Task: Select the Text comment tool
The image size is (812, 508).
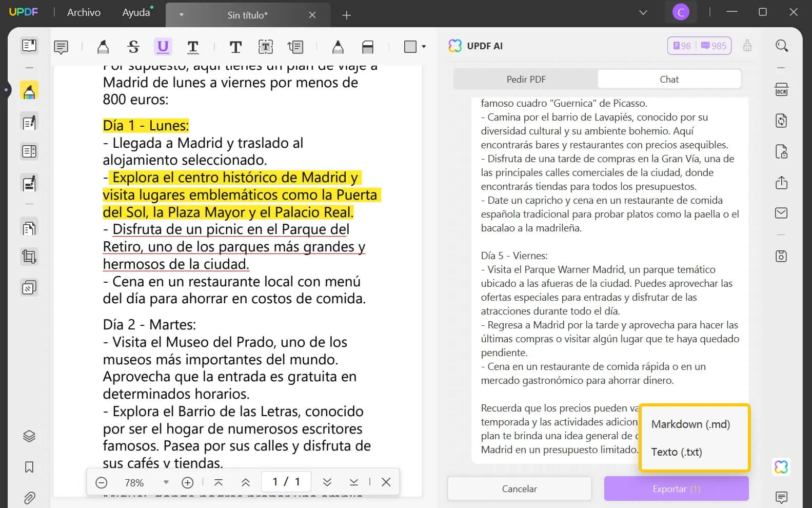Action: (235, 47)
